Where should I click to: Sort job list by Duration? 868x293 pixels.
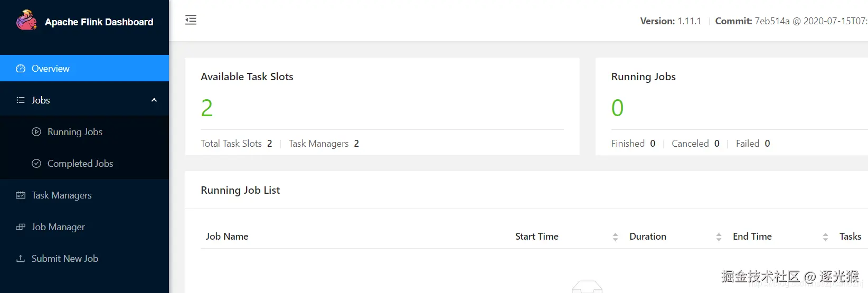tap(719, 237)
